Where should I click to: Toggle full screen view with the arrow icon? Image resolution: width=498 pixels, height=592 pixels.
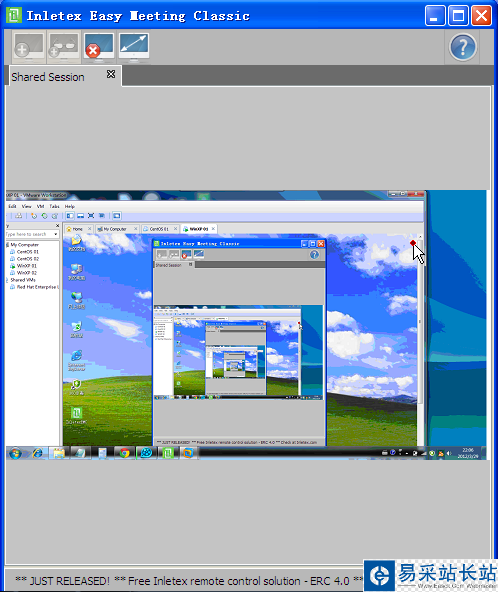pos(134,47)
